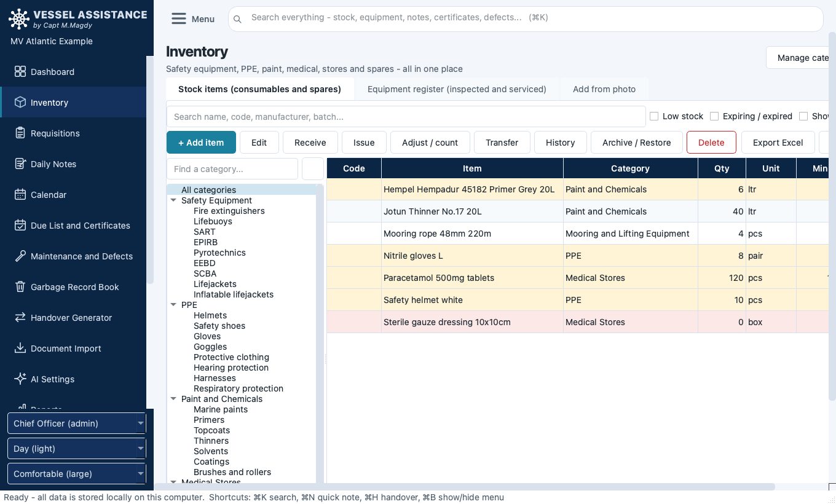
Task: Open the Chief Officer (admin) role dropdown
Action: point(77,423)
